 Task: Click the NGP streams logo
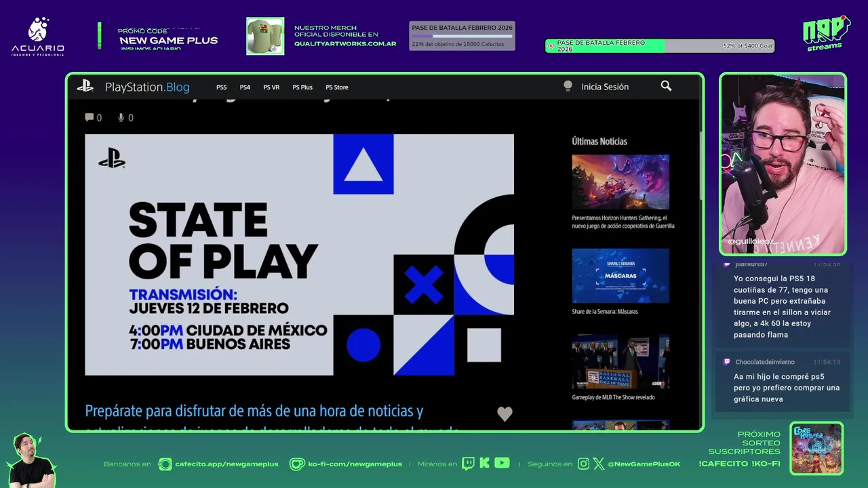click(x=826, y=33)
